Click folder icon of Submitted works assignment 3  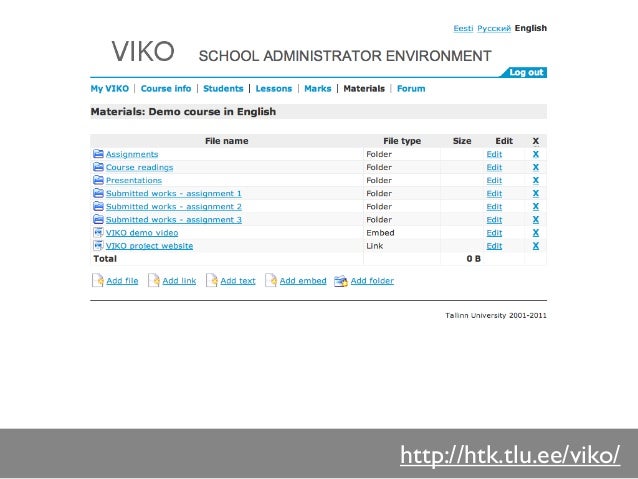(98, 219)
